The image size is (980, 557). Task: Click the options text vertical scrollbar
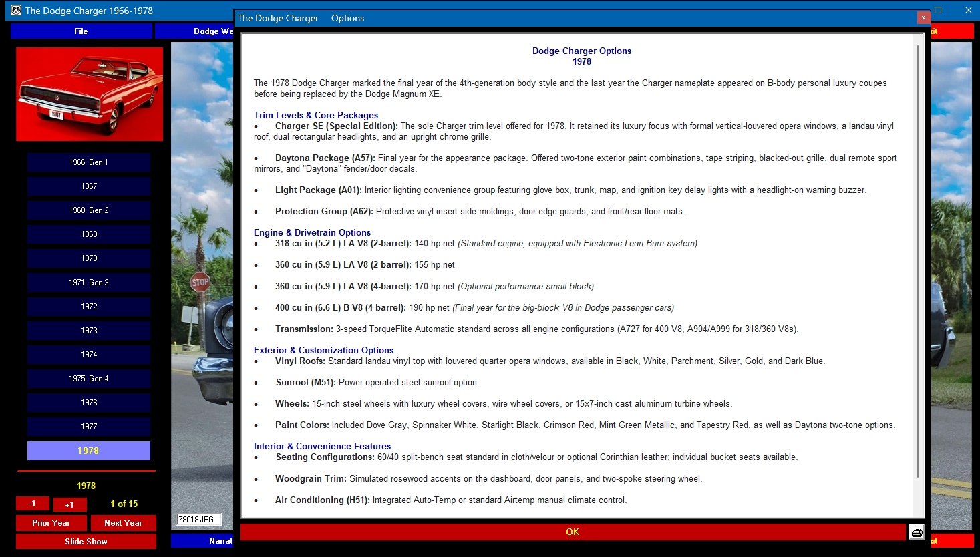[919, 261]
